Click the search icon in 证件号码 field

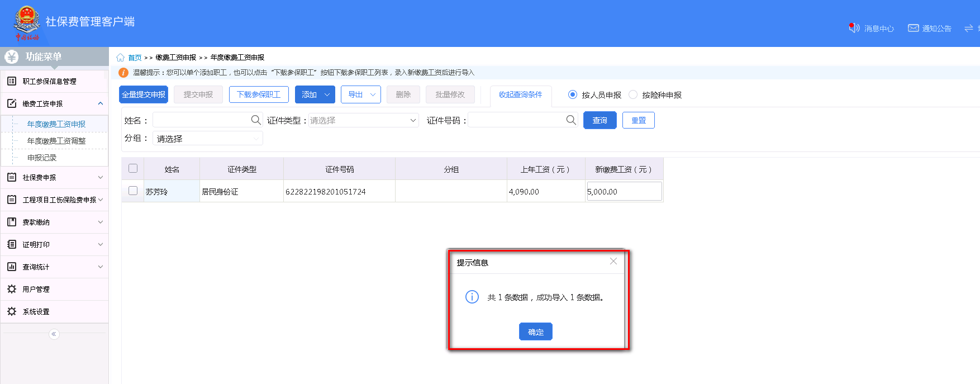(x=570, y=120)
